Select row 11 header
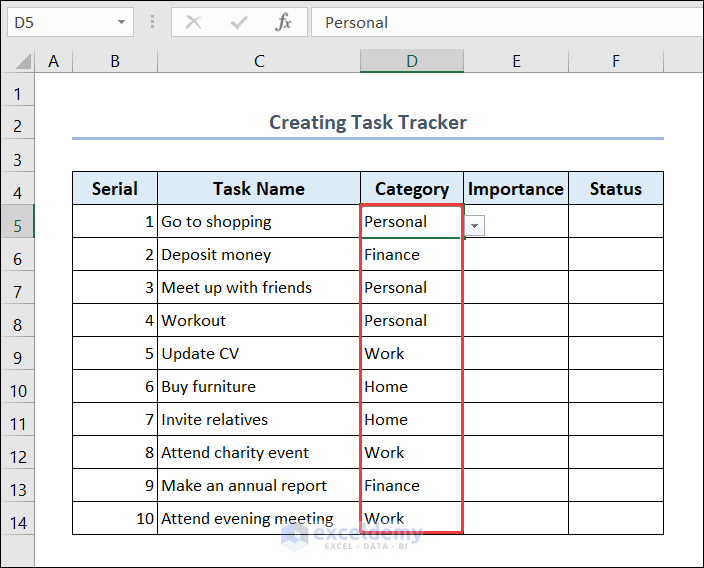The height and width of the screenshot is (568, 704). coord(18,419)
